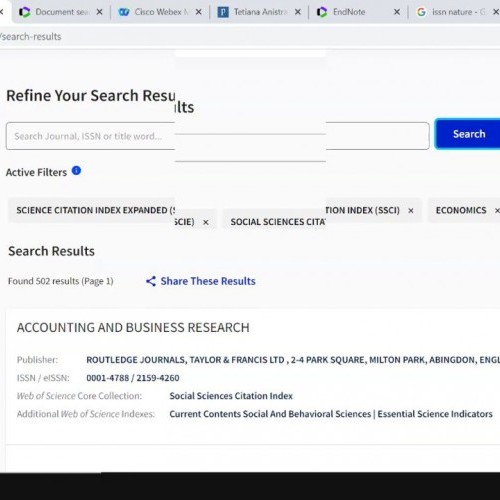500x500 pixels.
Task: Close the Document search tab
Action: pyautogui.click(x=99, y=12)
